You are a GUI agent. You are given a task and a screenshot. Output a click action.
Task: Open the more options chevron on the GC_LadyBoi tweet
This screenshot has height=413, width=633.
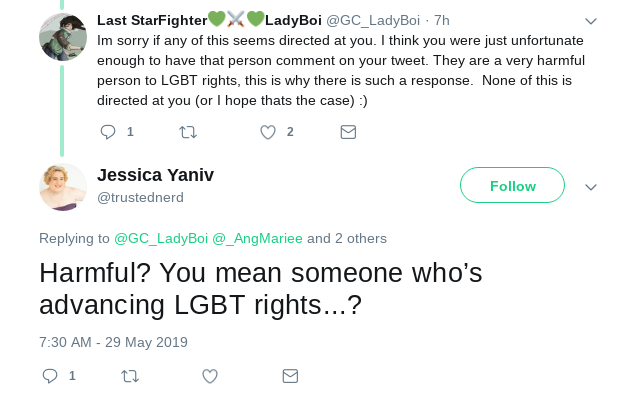click(x=591, y=21)
